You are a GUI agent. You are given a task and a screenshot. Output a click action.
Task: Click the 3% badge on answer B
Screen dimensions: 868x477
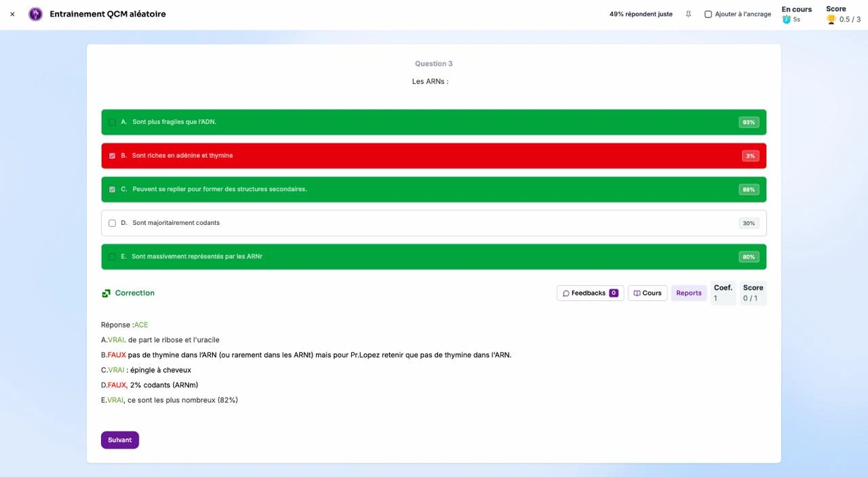pos(750,156)
